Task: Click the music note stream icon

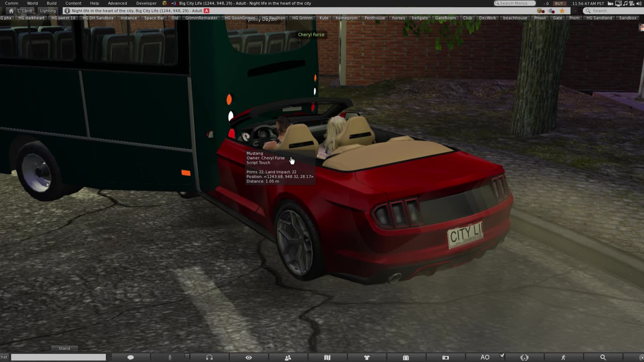Action: click(625, 4)
